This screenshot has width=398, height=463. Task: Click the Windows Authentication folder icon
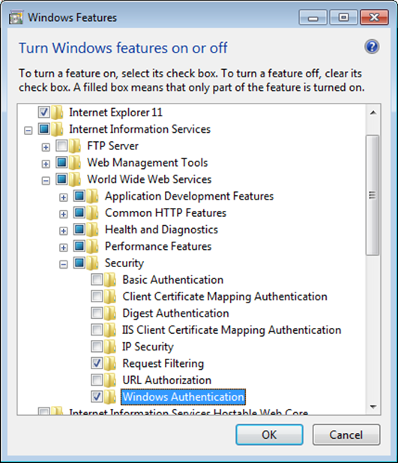[110, 396]
